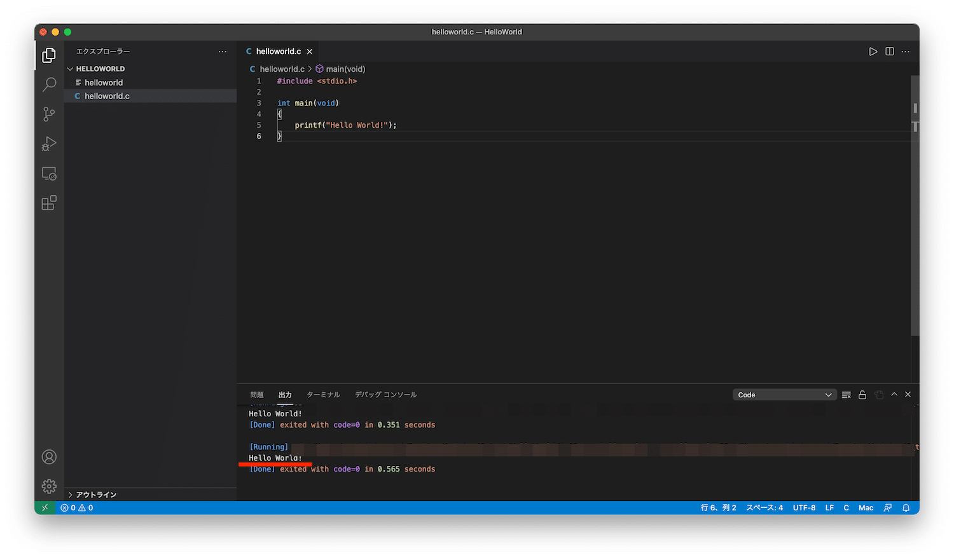This screenshot has height=560, width=954.
Task: Open the Code output channel dropdown
Action: 784,395
